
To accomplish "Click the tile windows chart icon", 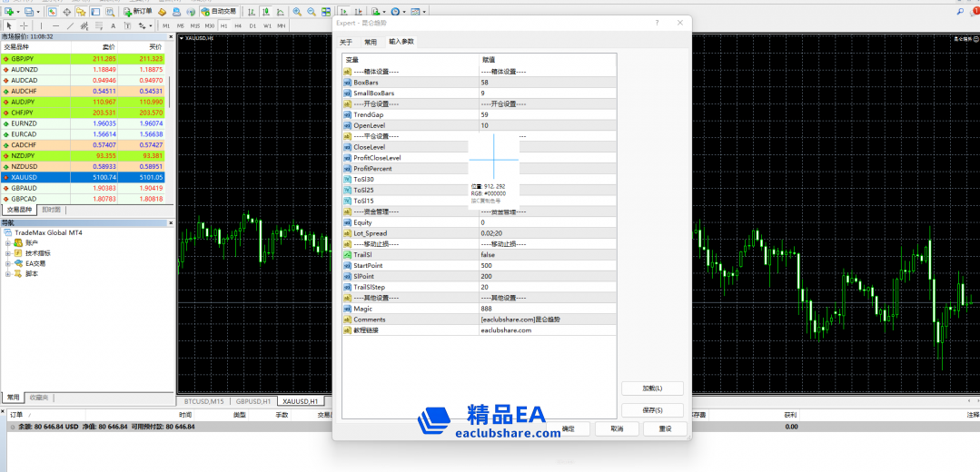I will [326, 12].
